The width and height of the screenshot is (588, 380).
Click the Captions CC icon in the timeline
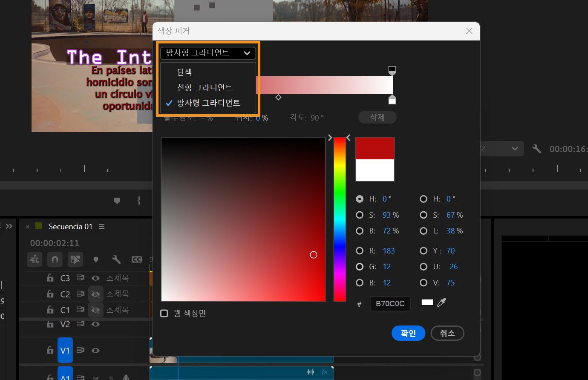pyautogui.click(x=136, y=259)
